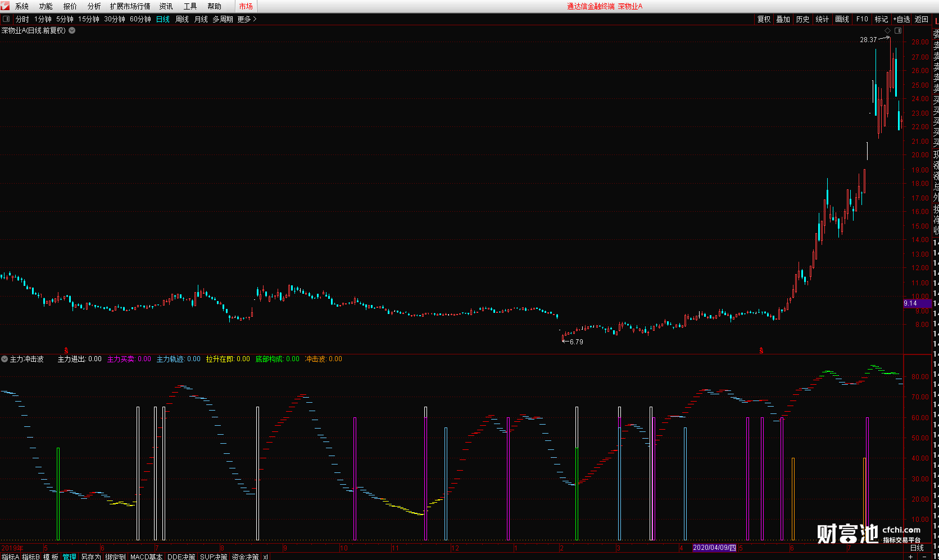The height and width of the screenshot is (560, 939).
Task: Click the 拉升在即 indicator value label
Action: point(228,359)
